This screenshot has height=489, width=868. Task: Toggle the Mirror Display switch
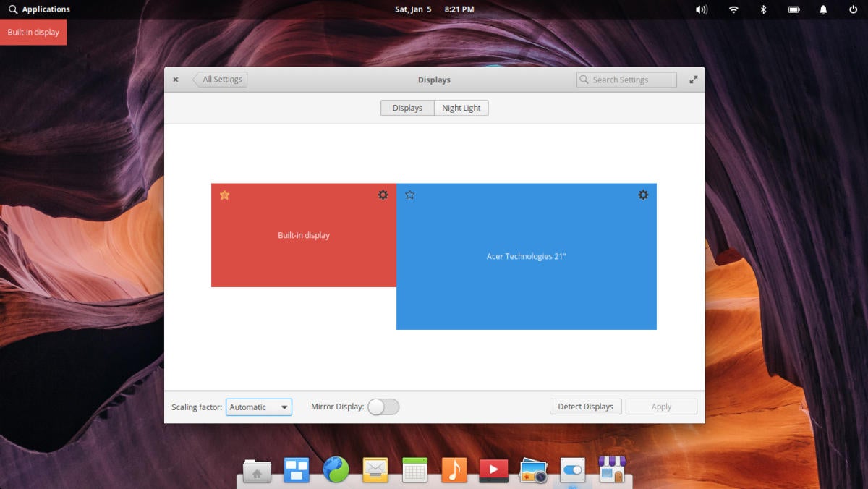pos(383,407)
